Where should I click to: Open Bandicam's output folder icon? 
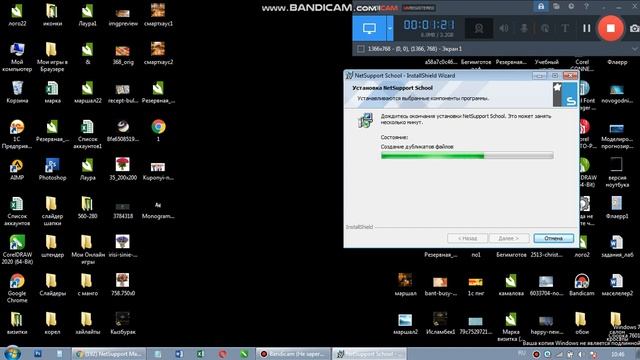coord(556,6)
